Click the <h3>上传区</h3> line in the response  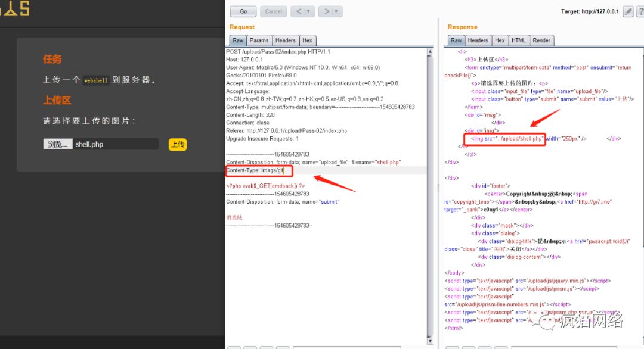pos(487,60)
